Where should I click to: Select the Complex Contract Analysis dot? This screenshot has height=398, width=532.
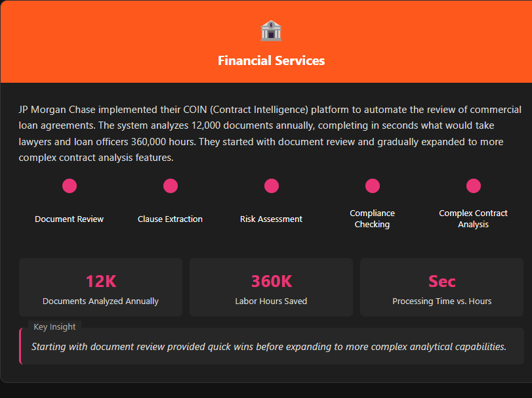(x=474, y=186)
